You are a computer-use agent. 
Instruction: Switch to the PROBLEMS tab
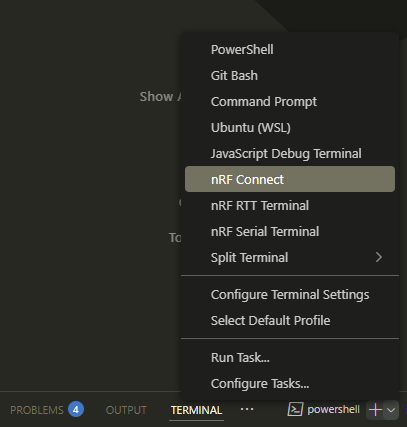coord(37,410)
